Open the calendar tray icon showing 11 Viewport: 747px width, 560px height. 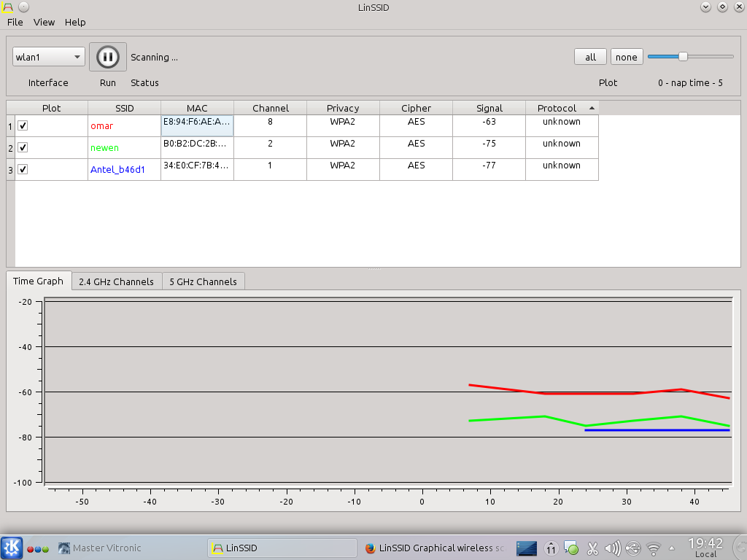coord(551,548)
